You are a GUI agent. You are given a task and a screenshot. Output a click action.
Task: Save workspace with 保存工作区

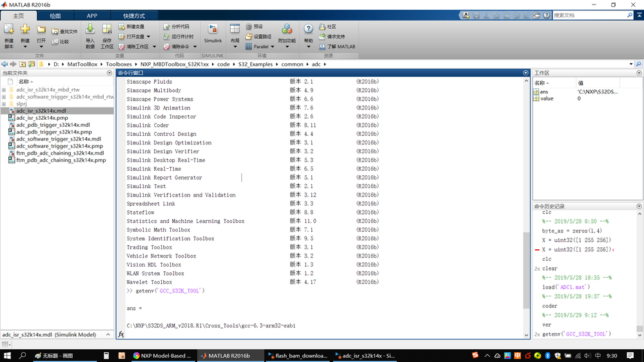[107, 36]
